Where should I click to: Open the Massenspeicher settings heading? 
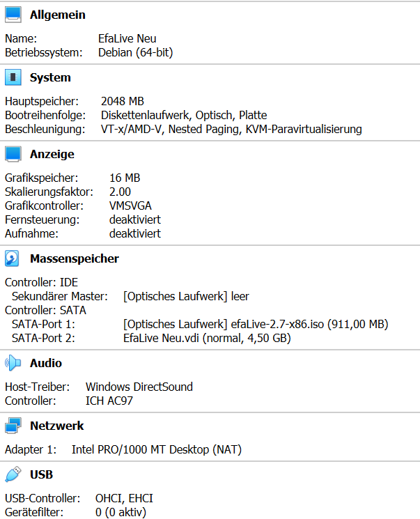[x=74, y=258]
